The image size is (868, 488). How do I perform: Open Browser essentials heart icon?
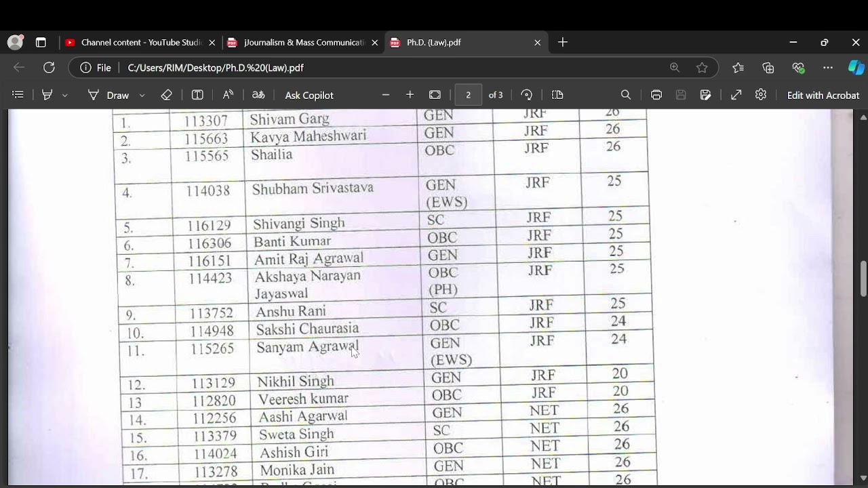[797, 68]
